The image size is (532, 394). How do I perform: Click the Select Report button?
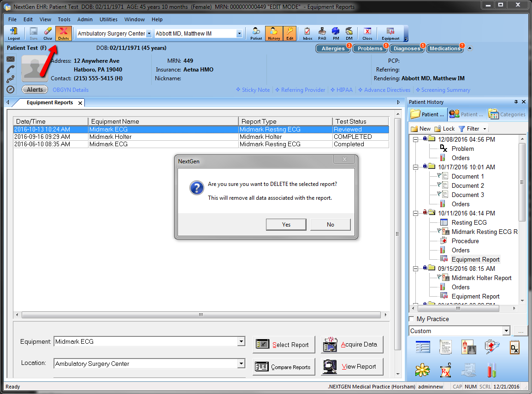click(x=284, y=345)
